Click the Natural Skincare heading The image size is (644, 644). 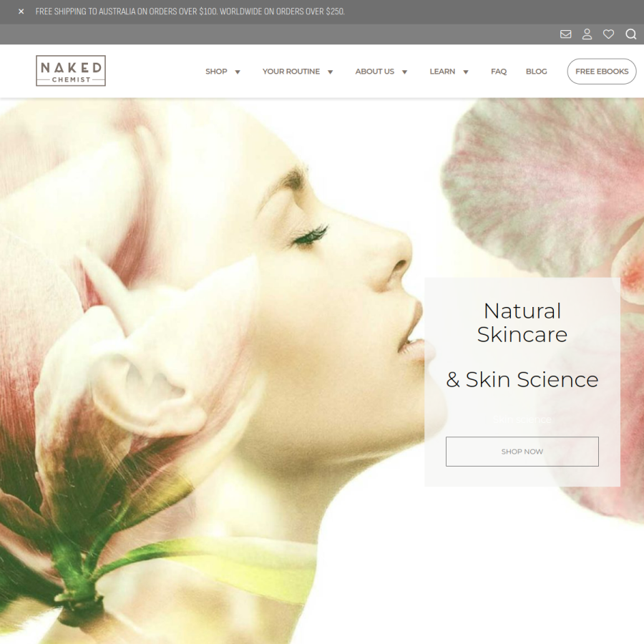(522, 323)
